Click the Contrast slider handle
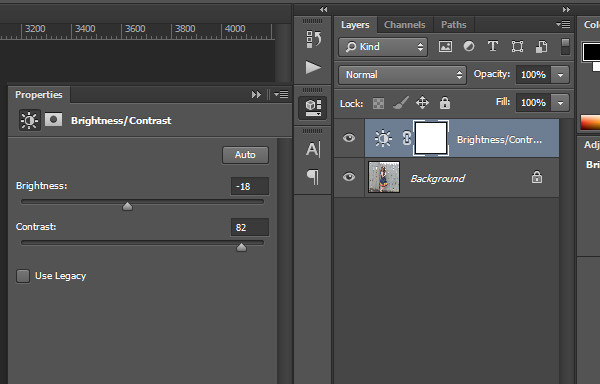600x384 pixels. click(x=241, y=247)
